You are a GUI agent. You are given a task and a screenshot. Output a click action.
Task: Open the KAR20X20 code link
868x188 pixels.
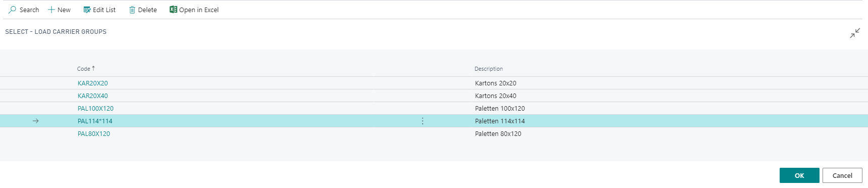[x=93, y=83]
